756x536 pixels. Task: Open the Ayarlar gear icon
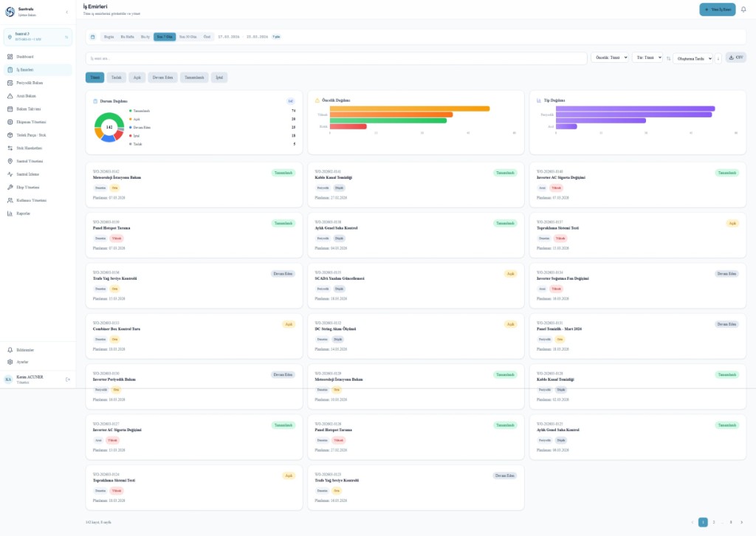pyautogui.click(x=10, y=362)
